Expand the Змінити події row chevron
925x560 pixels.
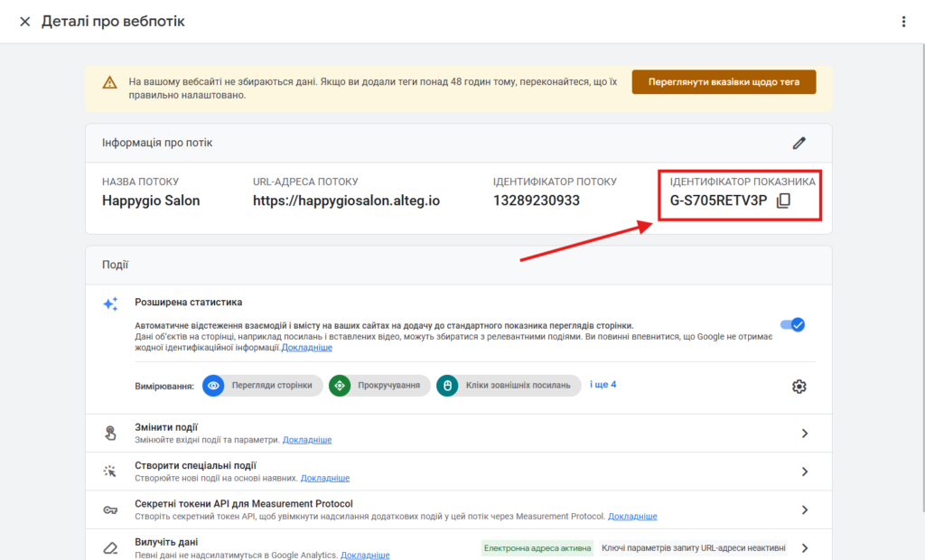[804, 434]
